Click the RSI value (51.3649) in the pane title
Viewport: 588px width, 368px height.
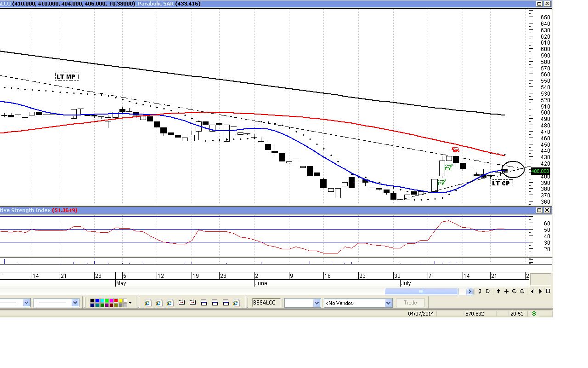click(x=65, y=210)
